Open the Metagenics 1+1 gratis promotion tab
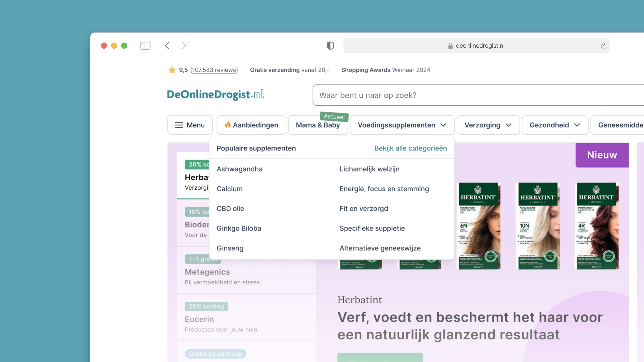Viewport: 644px width, 362px height. click(247, 270)
